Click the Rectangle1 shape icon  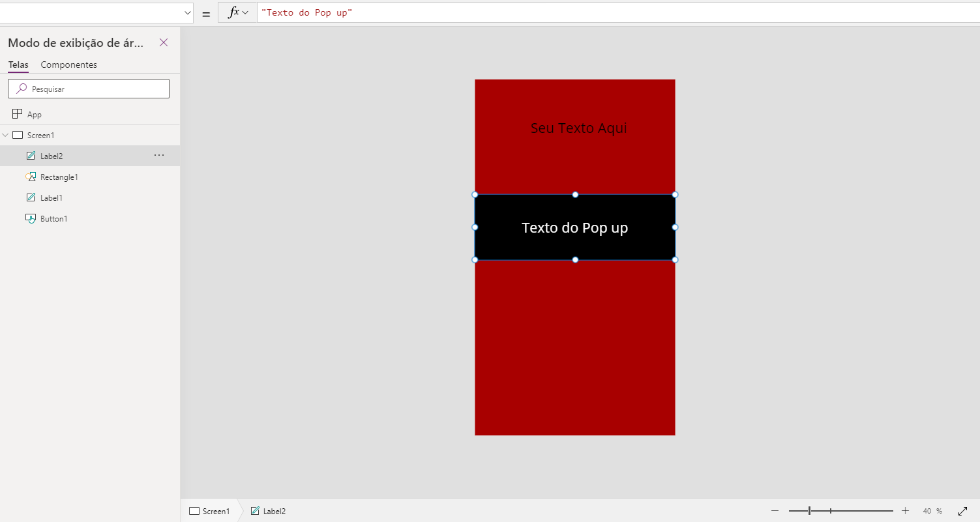click(x=31, y=177)
